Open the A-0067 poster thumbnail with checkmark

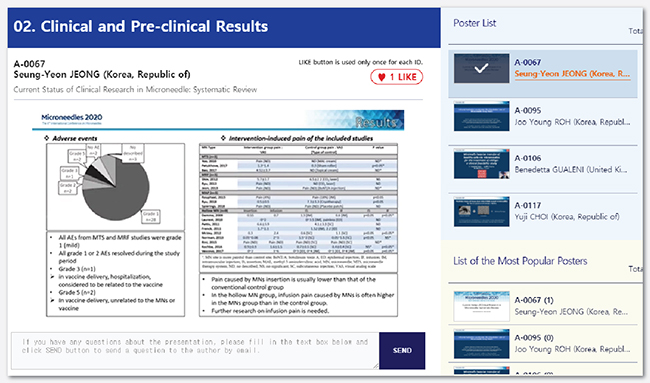(481, 68)
